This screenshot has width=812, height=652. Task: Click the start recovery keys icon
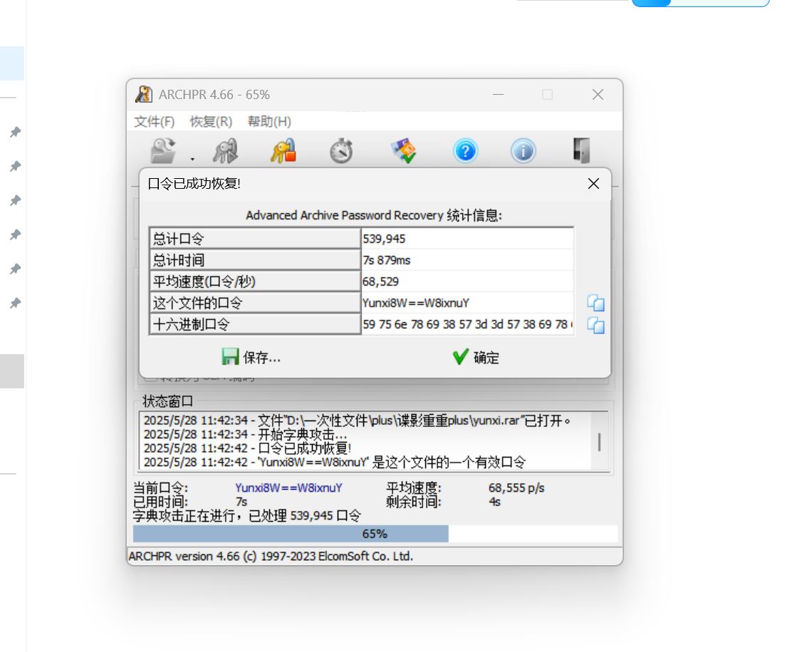[x=225, y=150]
